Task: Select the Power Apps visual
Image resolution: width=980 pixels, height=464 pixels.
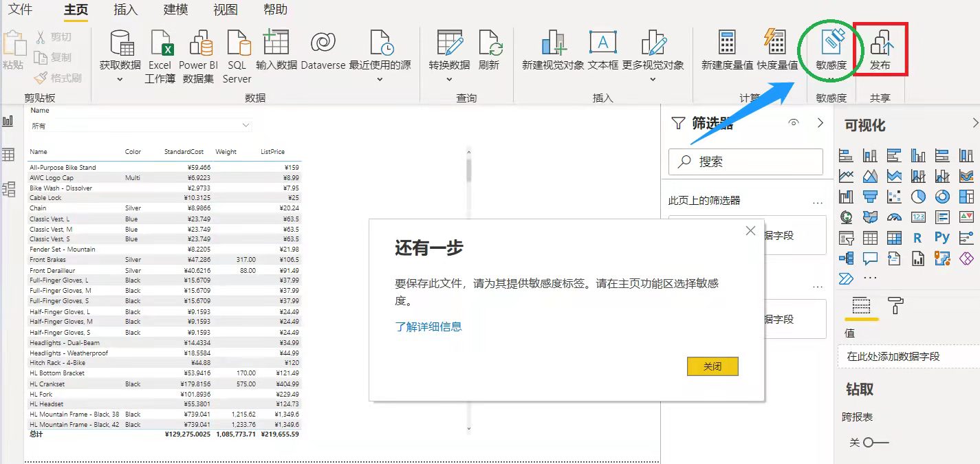Action: point(966,258)
